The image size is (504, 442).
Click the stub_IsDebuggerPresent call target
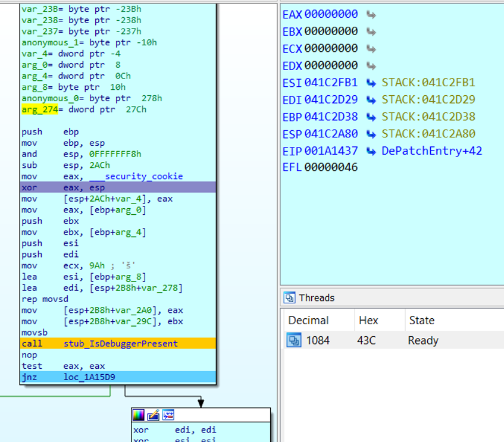(121, 344)
